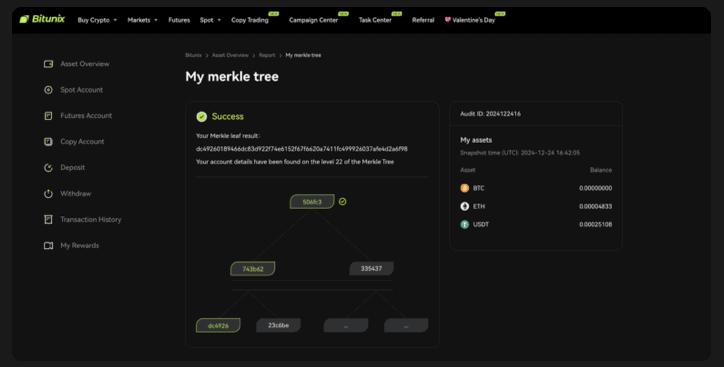Open the Asset Overview wallet icon
The width and height of the screenshot is (724, 367).
click(x=48, y=64)
